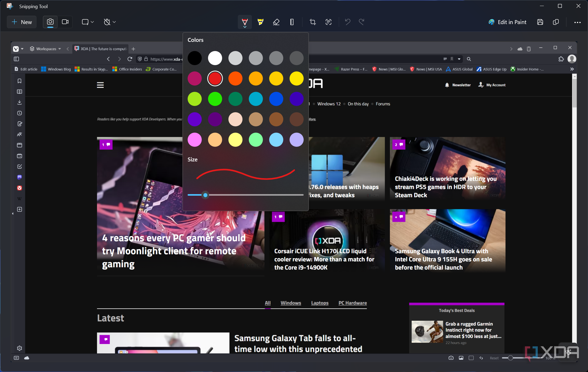The height and width of the screenshot is (372, 588).
Task: Activate the Image crop tool
Action: [x=313, y=22]
